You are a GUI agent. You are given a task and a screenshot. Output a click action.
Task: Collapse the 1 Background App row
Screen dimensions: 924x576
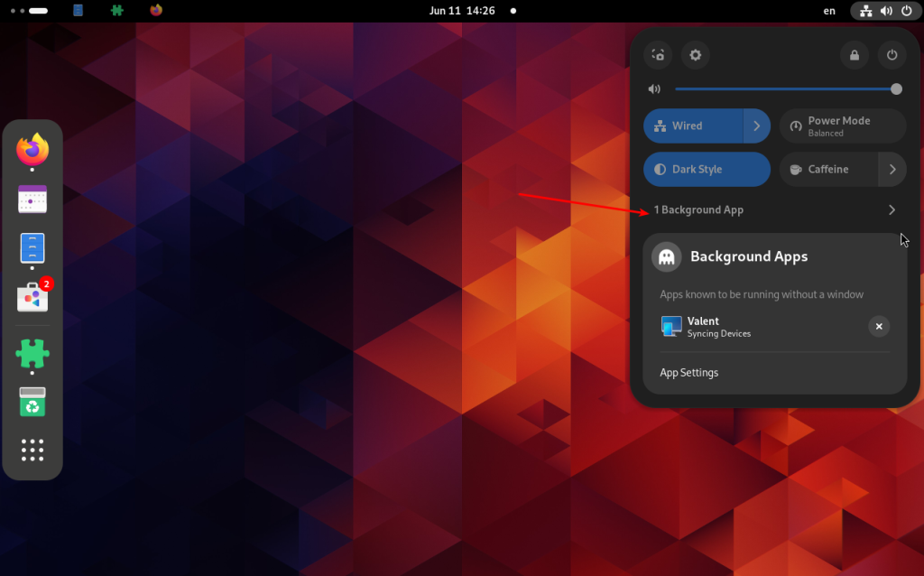pos(775,209)
